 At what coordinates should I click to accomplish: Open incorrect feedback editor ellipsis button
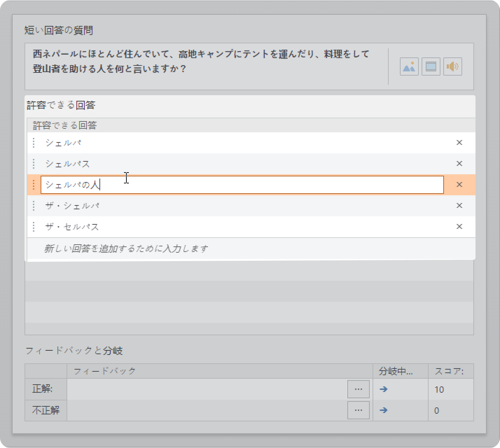358,410
